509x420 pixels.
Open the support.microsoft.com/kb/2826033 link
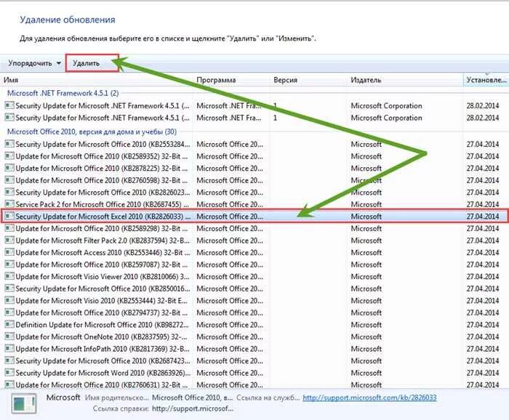[369, 397]
